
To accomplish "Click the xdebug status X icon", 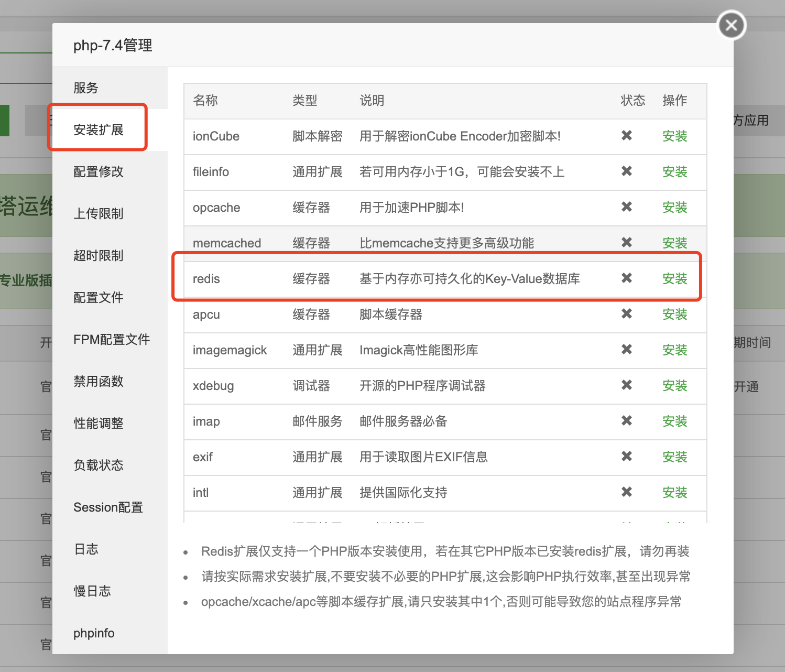I will (x=626, y=385).
